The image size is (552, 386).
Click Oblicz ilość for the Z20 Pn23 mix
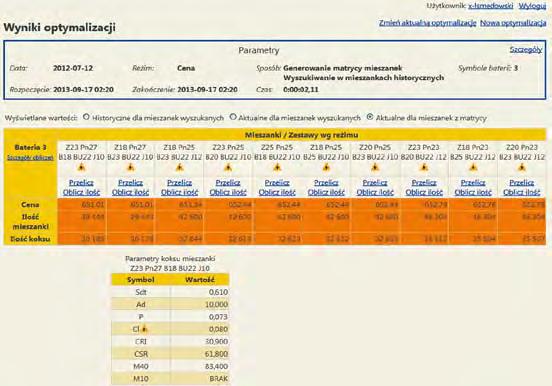522,192
